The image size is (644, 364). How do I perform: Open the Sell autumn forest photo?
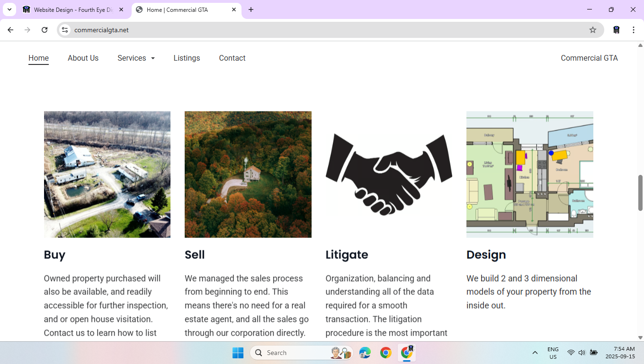248,174
